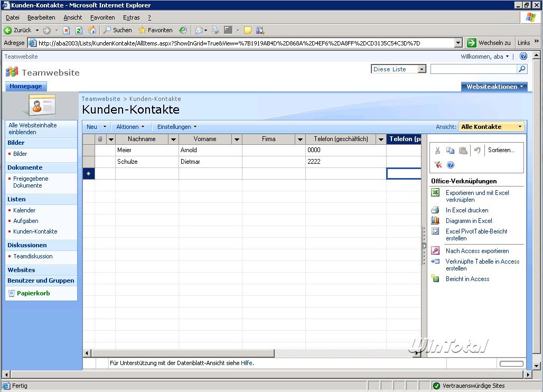Open the Ansicht menu
This screenshot has width=543, height=392.
point(73,17)
